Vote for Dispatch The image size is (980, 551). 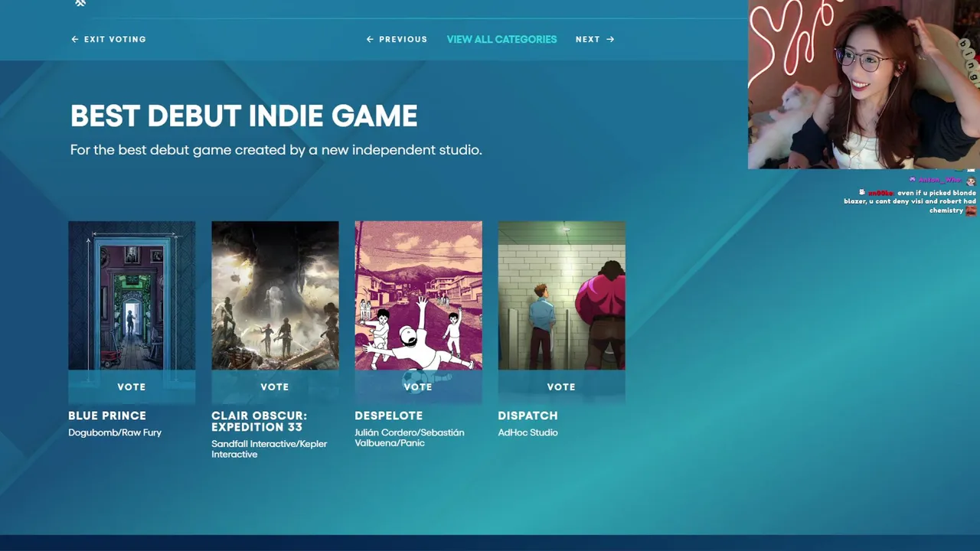click(x=561, y=387)
